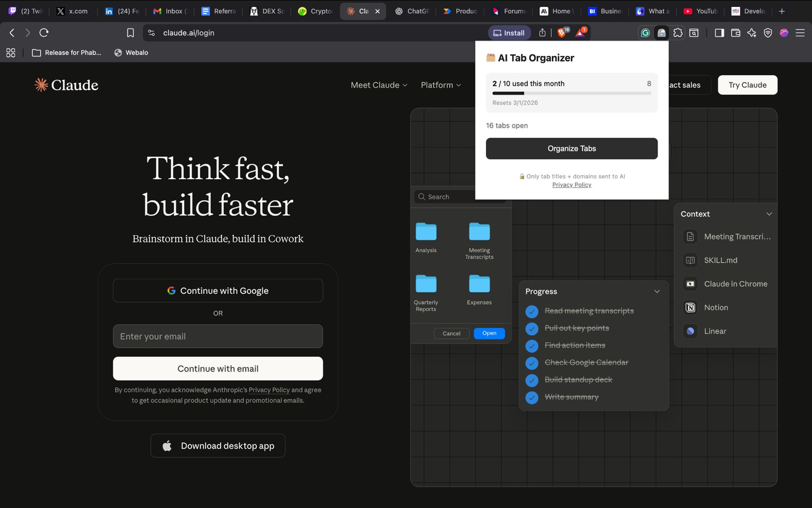Toggle the AI Tab Organizer extension icon
This screenshot has height=508, width=812.
(662, 33)
